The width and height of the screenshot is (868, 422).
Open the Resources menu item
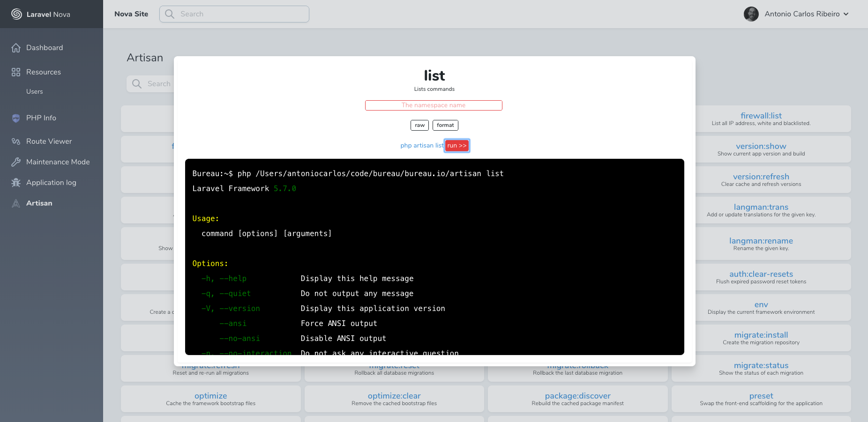point(44,72)
